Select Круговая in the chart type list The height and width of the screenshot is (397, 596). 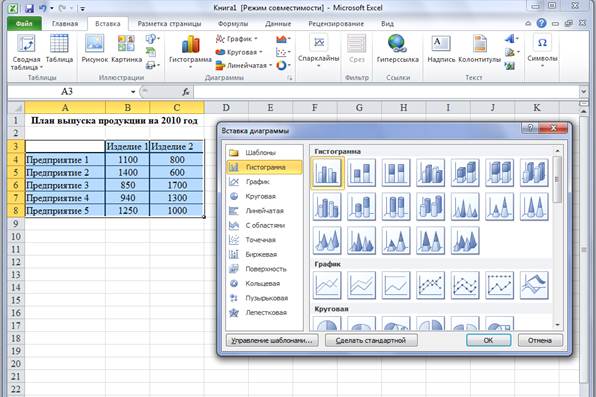point(264,196)
